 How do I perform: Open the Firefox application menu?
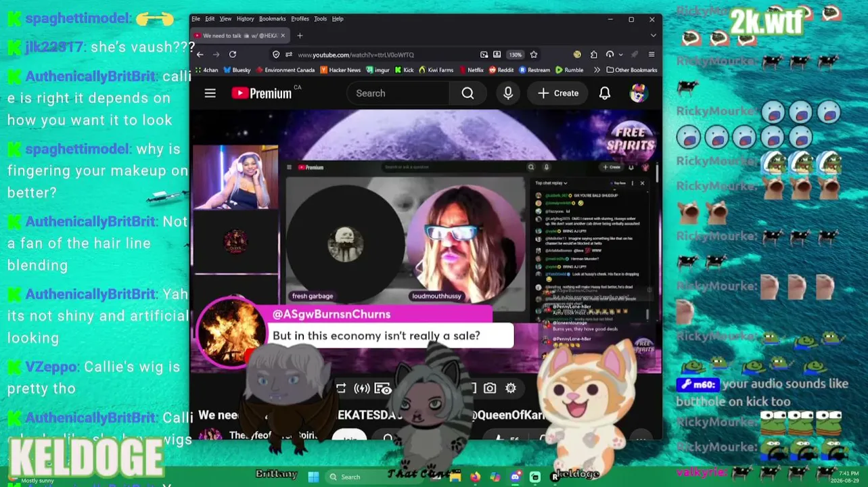(x=652, y=55)
